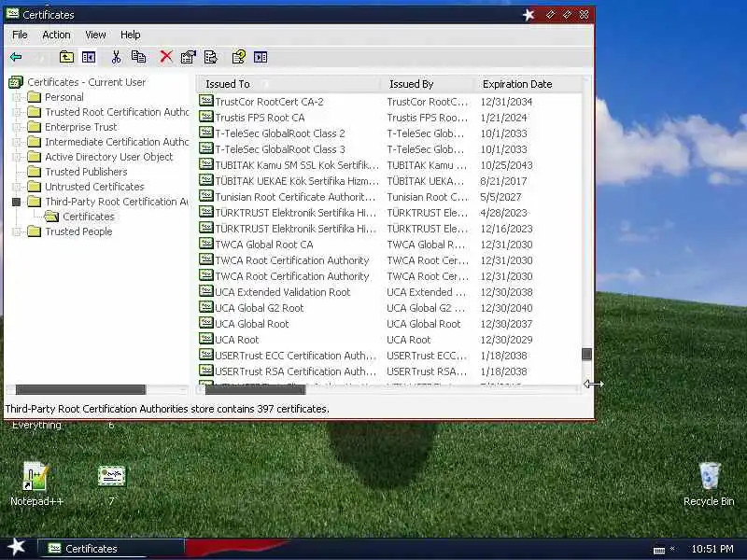Select Enterprise Trust tree label
The height and width of the screenshot is (560, 747).
point(80,127)
